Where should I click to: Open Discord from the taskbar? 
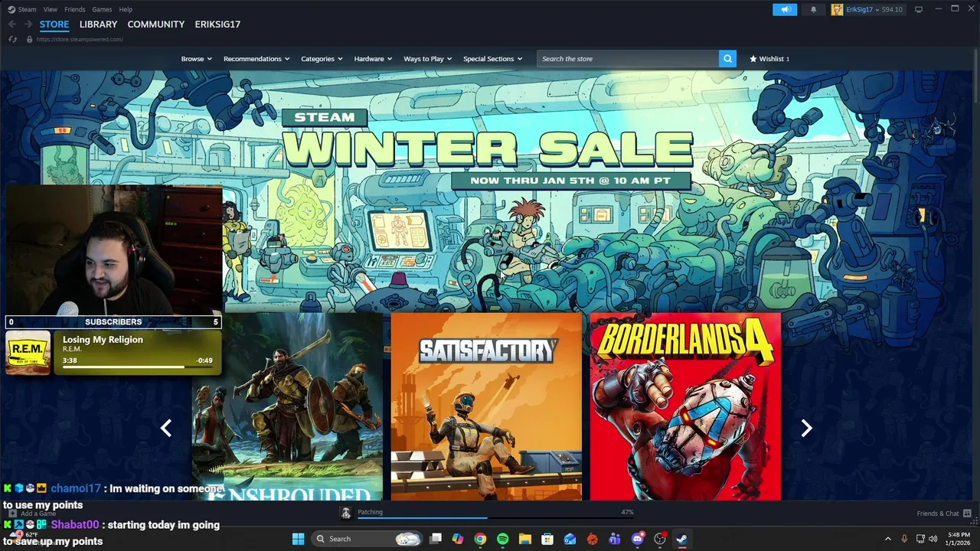pos(637,539)
